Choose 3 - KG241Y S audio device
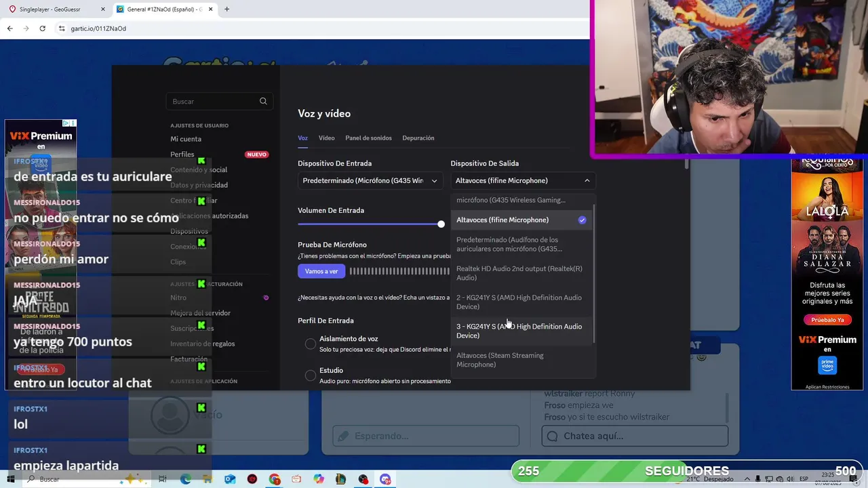868x488 pixels. point(521,331)
